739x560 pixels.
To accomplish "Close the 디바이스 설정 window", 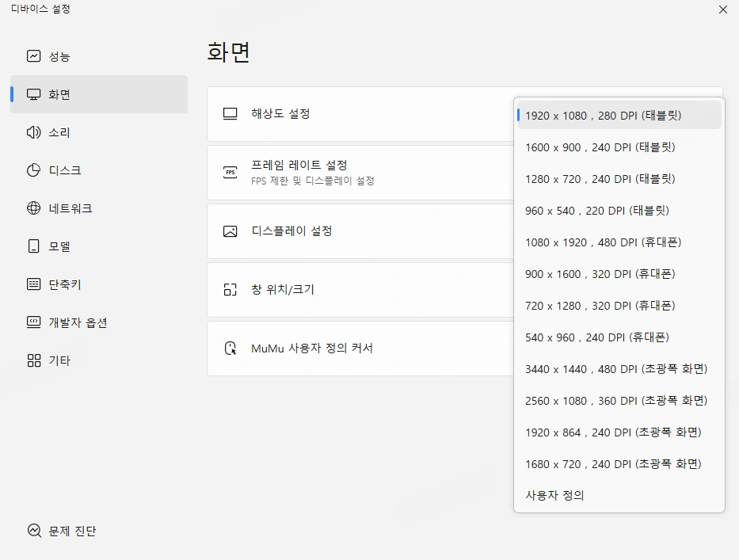I will [723, 10].
